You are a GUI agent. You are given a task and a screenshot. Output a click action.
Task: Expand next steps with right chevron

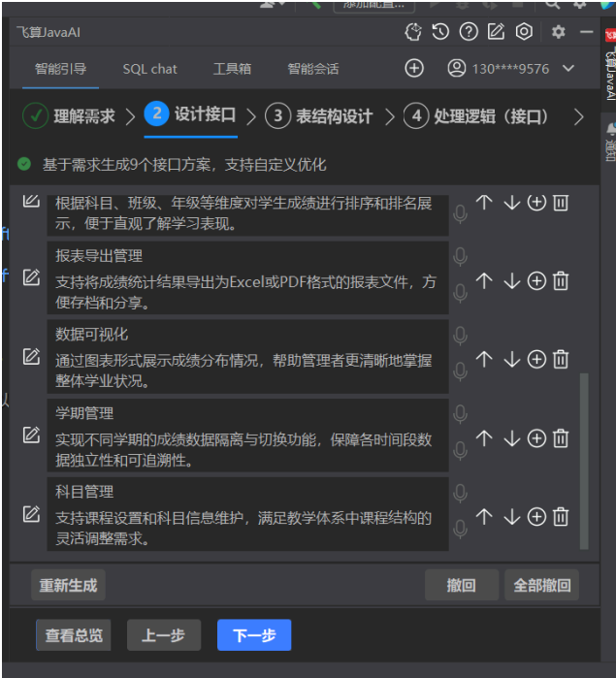tap(579, 116)
